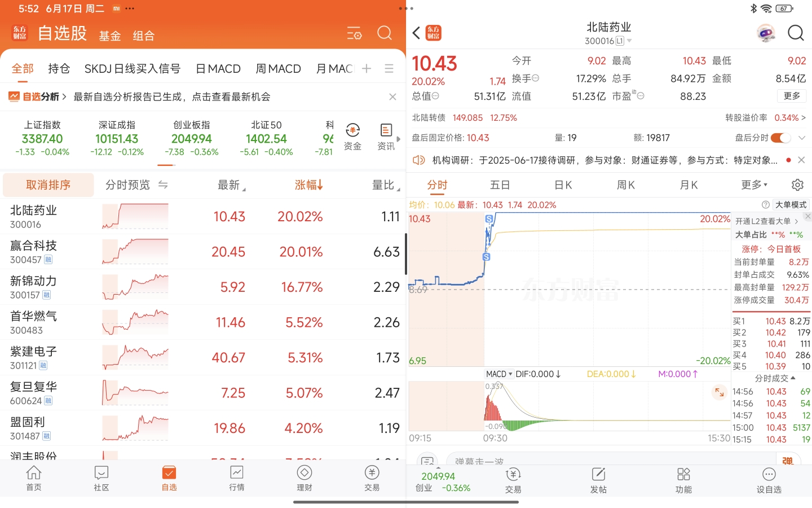Switch chart to 周K view
Image resolution: width=812 pixels, height=508 pixels.
pyautogui.click(x=626, y=185)
